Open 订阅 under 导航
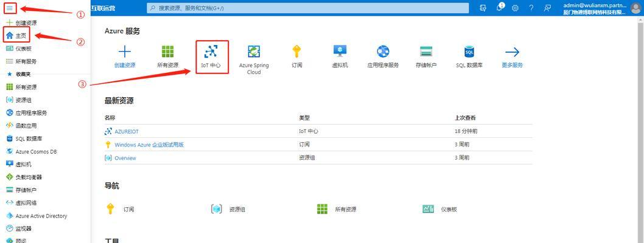The width and height of the screenshot is (644, 243). point(119,209)
